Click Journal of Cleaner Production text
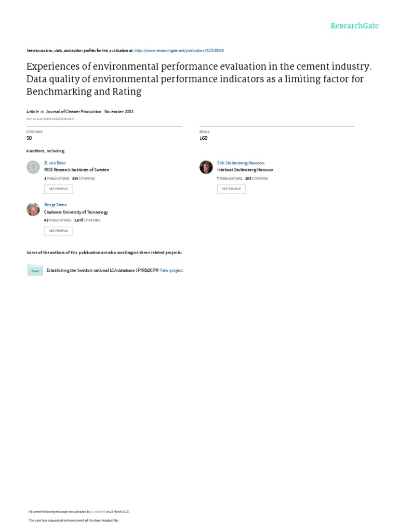The height and width of the screenshot is (532, 399). (x=73, y=112)
